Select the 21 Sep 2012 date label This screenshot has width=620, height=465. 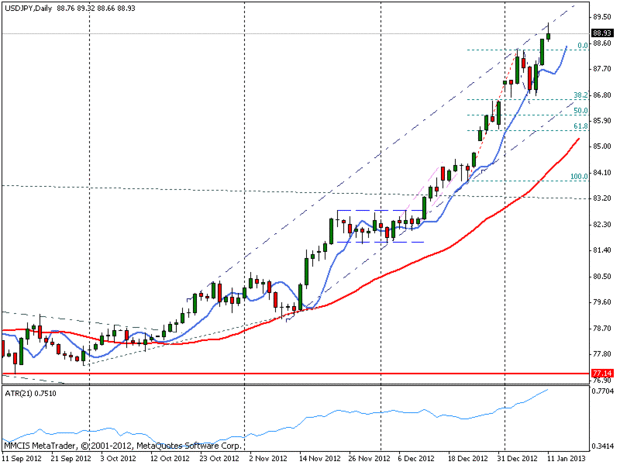[71, 458]
